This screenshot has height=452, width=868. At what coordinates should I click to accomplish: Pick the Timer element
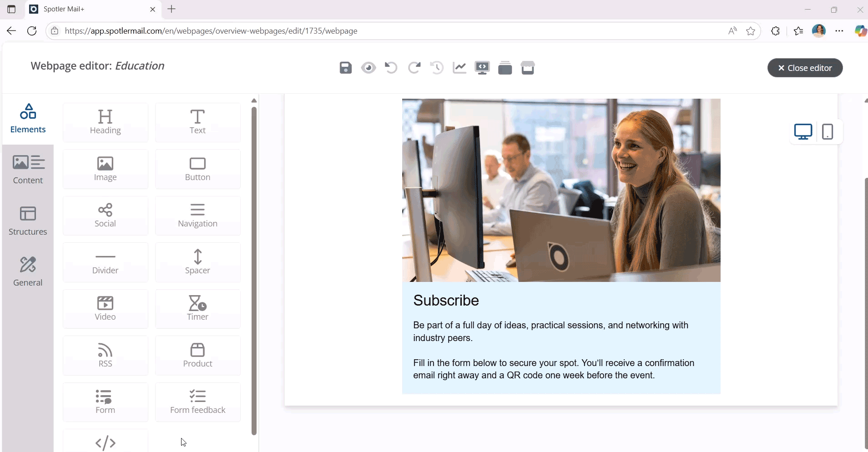pos(197,309)
